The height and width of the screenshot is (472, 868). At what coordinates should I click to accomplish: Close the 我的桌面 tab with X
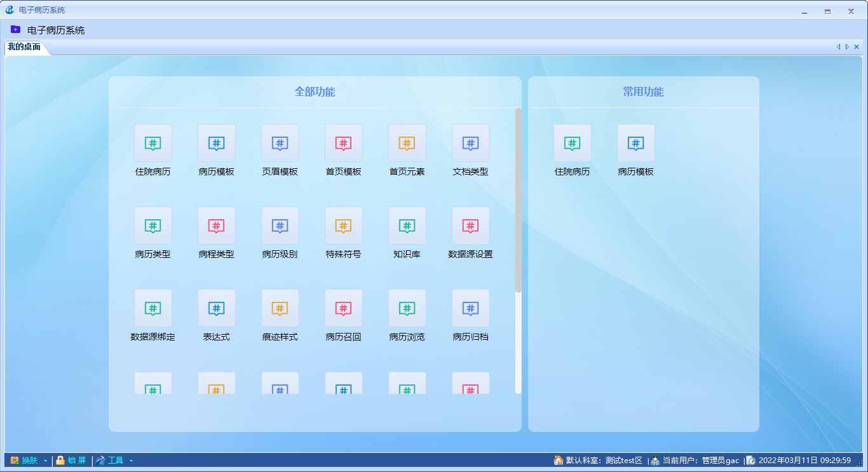857,47
